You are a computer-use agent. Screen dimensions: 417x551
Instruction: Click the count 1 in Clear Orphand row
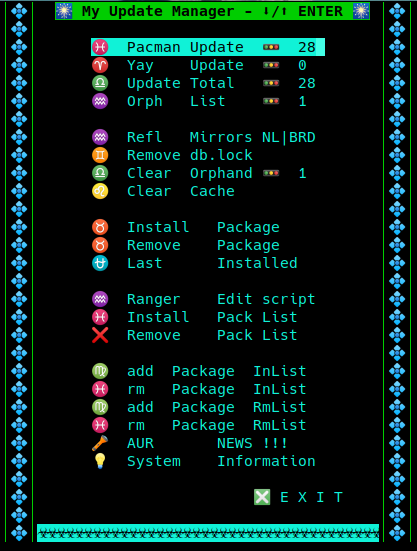pos(302,173)
